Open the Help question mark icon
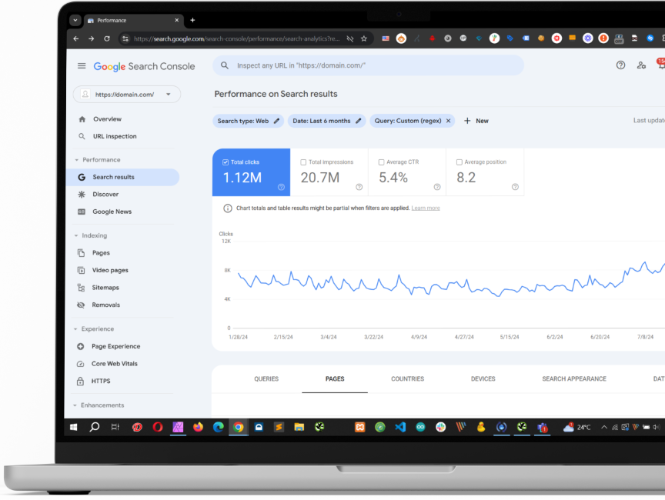The width and height of the screenshot is (665, 500). [x=620, y=65]
